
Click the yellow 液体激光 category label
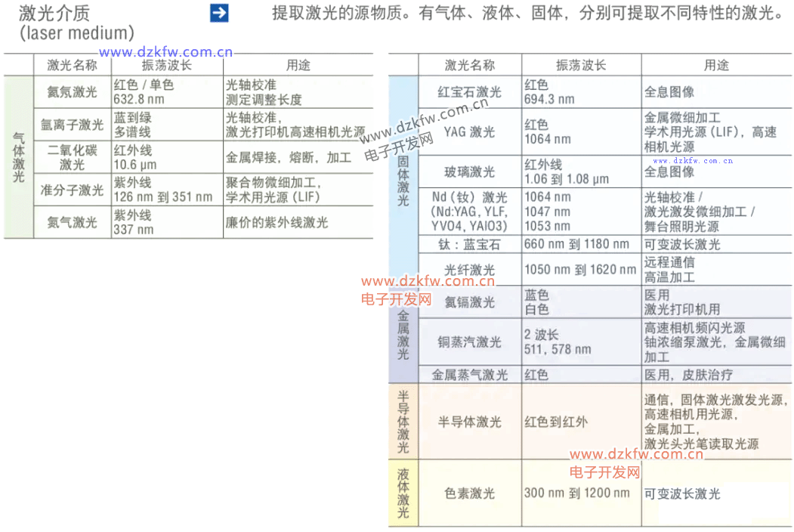(x=403, y=493)
